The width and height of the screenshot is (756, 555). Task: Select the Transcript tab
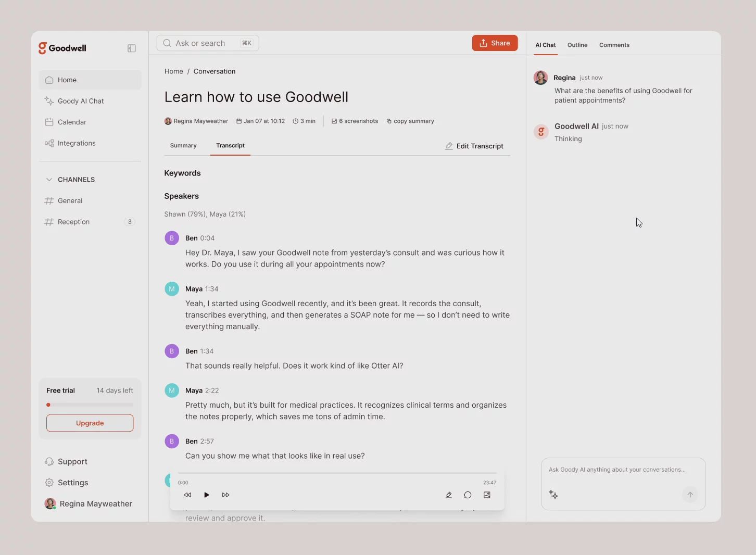(x=230, y=146)
